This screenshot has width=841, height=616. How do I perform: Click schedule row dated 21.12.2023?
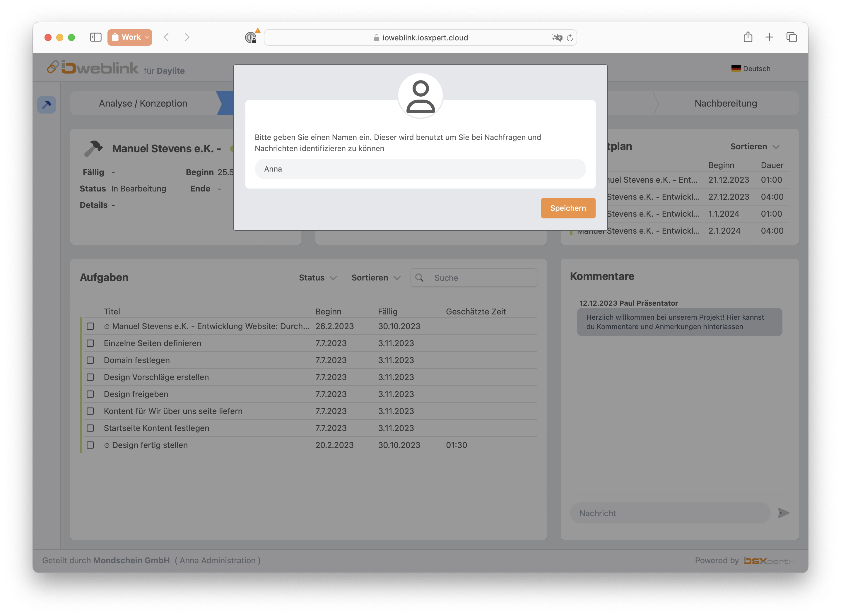[x=698, y=180]
